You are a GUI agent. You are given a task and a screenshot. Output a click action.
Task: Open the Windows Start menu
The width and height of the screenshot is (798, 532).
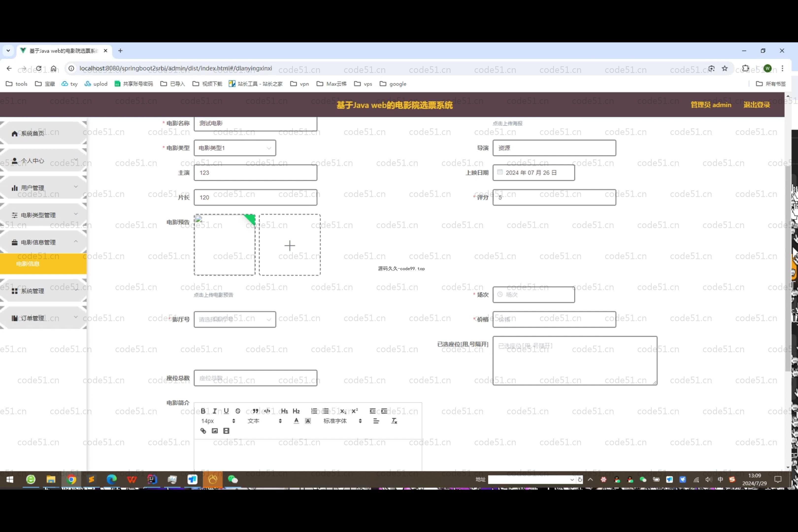point(10,479)
